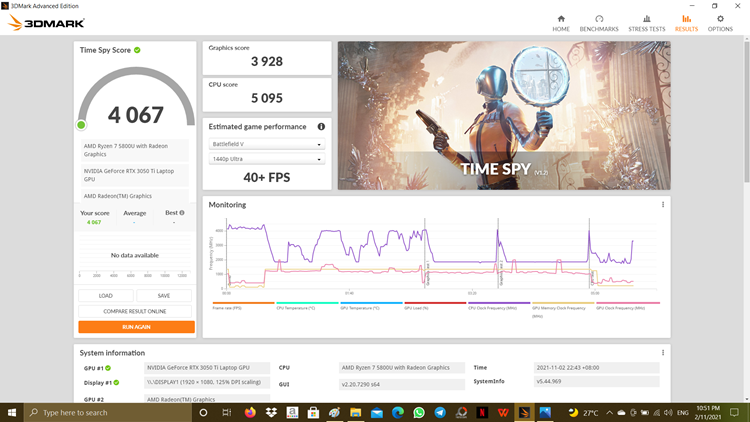Image resolution: width=750 pixels, height=422 pixels.
Task: Toggle the CPU Clock Frequency legend
Action: (499, 306)
